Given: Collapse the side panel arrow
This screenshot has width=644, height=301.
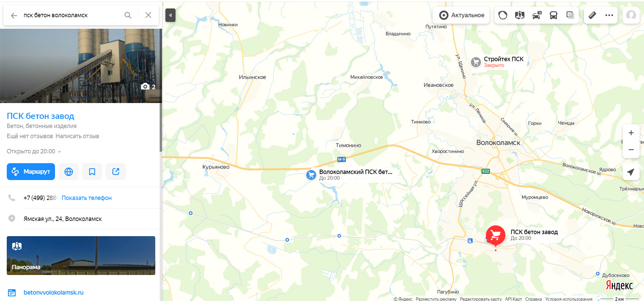Looking at the screenshot, I should (170, 15).
